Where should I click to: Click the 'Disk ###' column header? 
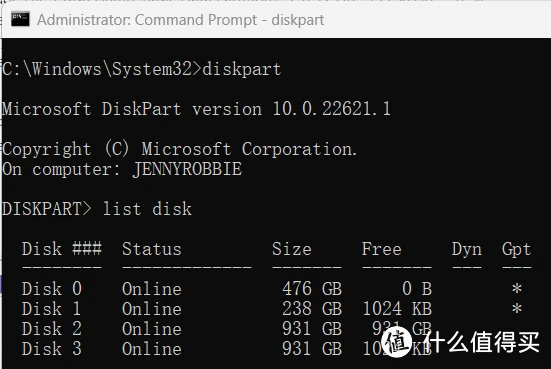coord(62,249)
